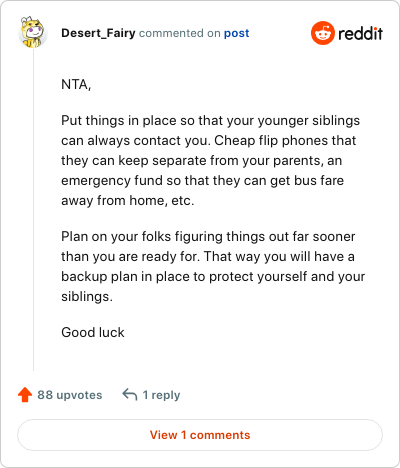The image size is (400, 468).
Task: Click the "emergency fund" line of text
Action: click(202, 180)
